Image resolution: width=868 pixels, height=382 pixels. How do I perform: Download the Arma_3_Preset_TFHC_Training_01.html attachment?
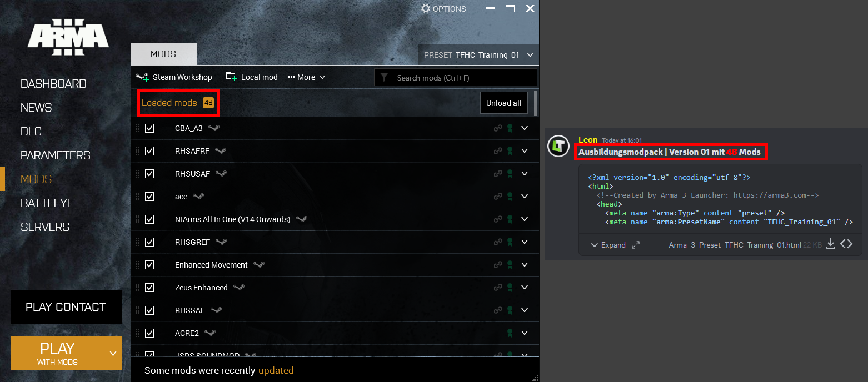pyautogui.click(x=831, y=244)
